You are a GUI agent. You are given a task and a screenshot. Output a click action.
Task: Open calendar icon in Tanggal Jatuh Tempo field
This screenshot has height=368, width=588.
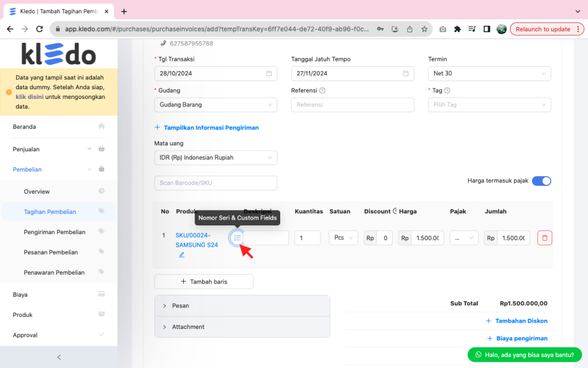[406, 73]
